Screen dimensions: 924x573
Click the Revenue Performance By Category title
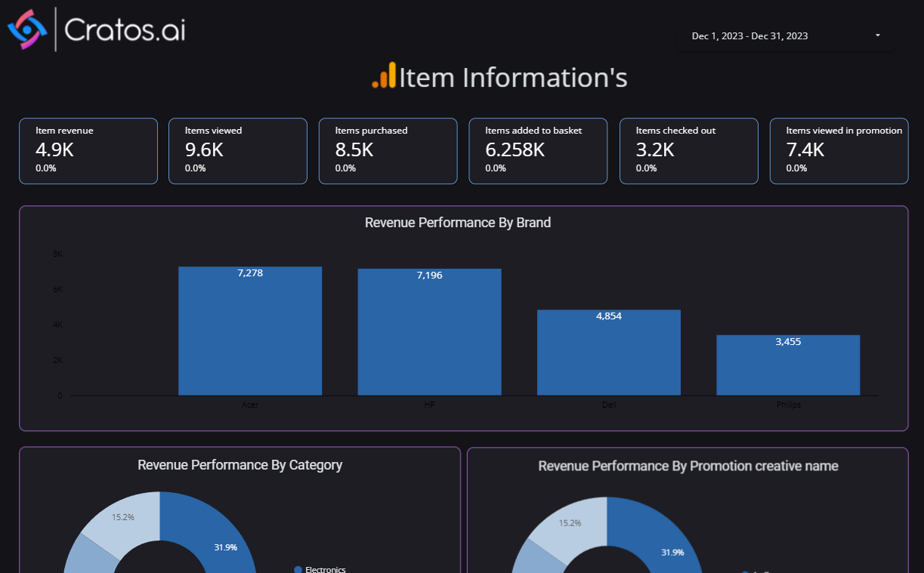coord(240,465)
